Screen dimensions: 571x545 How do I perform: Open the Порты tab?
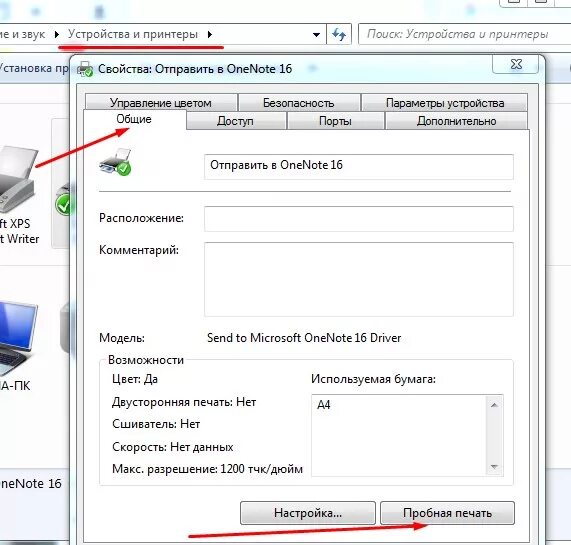click(335, 121)
